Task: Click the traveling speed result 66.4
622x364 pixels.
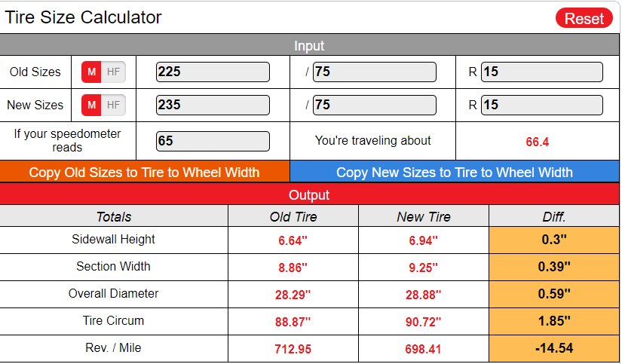Action: tap(537, 142)
